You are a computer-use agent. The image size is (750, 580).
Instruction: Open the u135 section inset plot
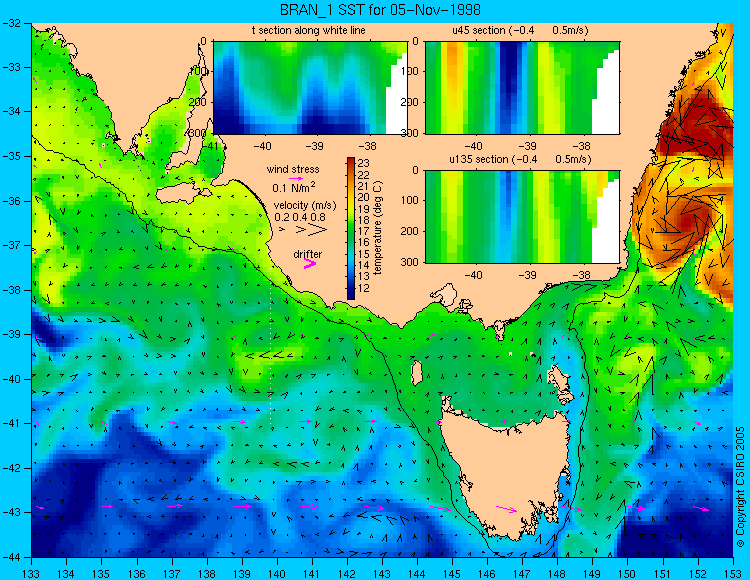click(522, 217)
